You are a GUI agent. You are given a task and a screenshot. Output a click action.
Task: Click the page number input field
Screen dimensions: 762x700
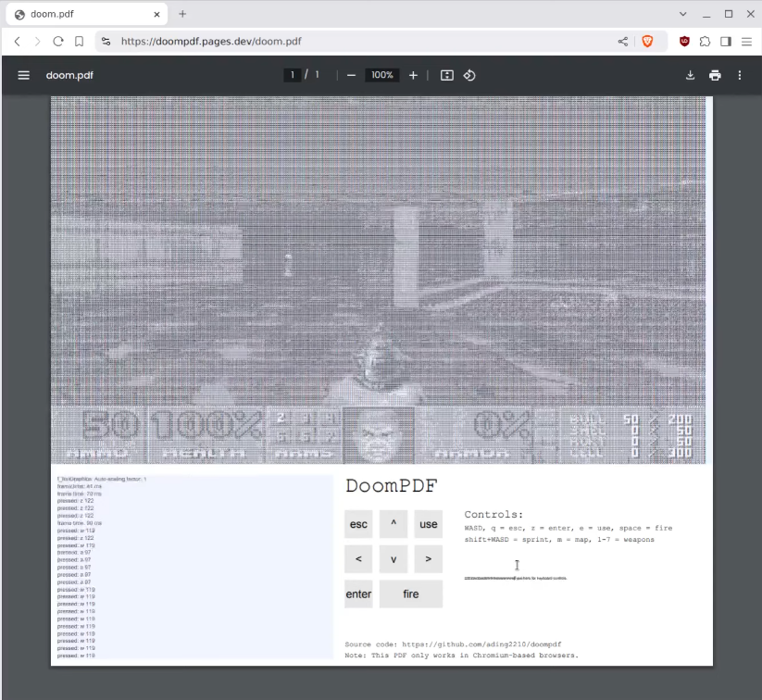tap(292, 75)
